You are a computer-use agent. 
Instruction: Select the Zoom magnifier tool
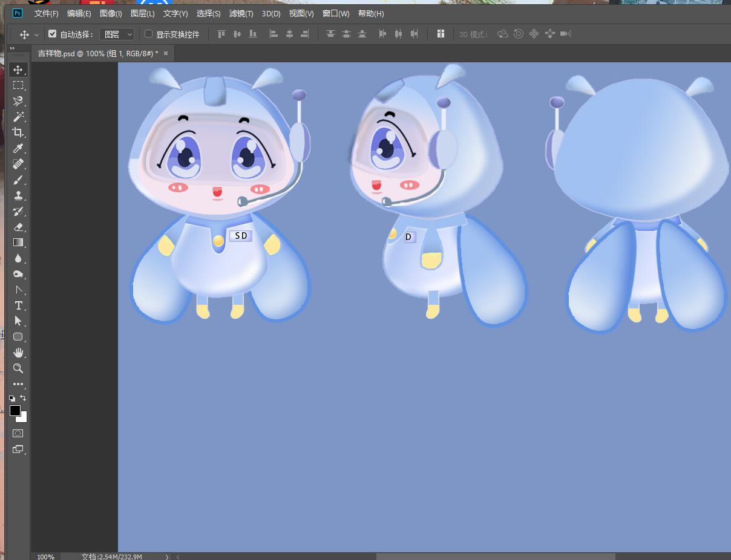pyautogui.click(x=18, y=368)
